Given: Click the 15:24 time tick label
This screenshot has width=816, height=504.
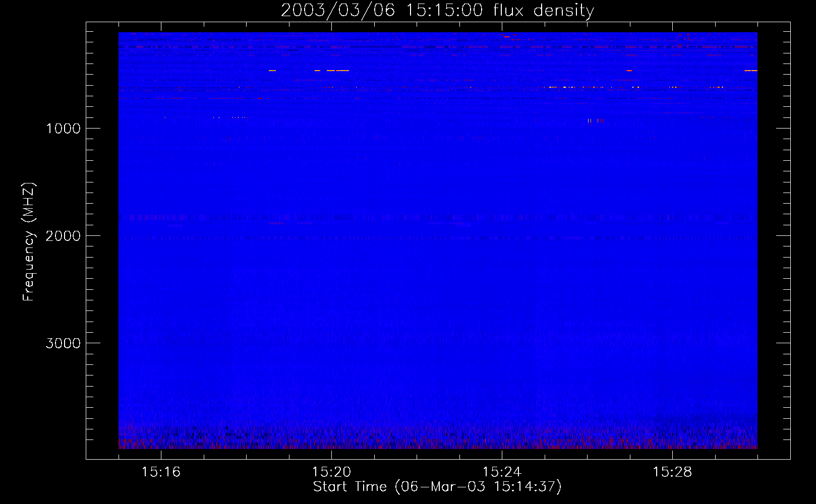Looking at the screenshot, I should click(502, 472).
